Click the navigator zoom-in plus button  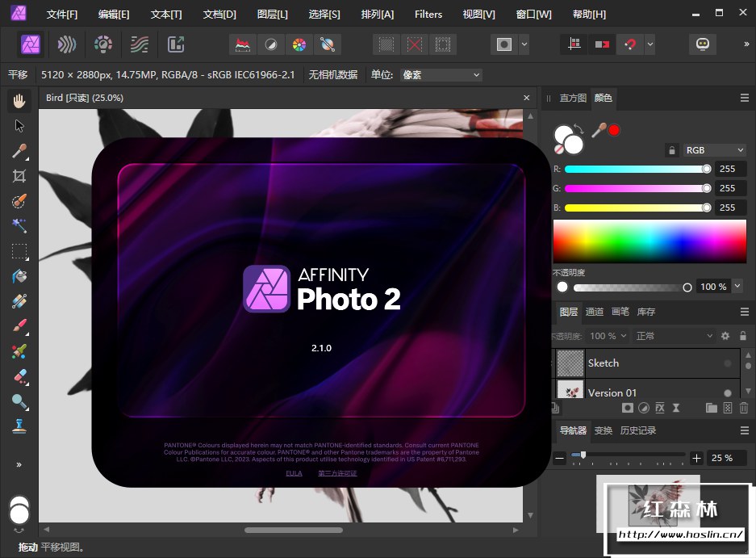[x=697, y=458]
